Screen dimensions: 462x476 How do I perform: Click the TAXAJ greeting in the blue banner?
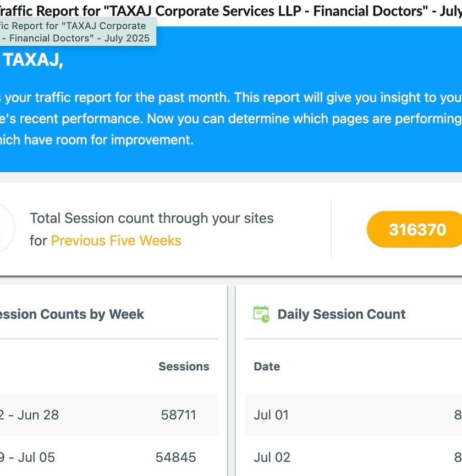tap(32, 60)
